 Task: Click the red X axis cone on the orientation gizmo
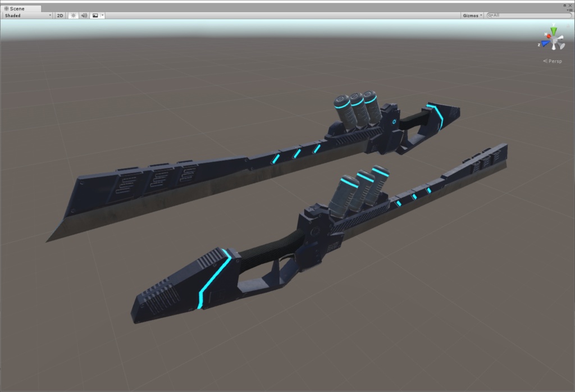(549, 36)
